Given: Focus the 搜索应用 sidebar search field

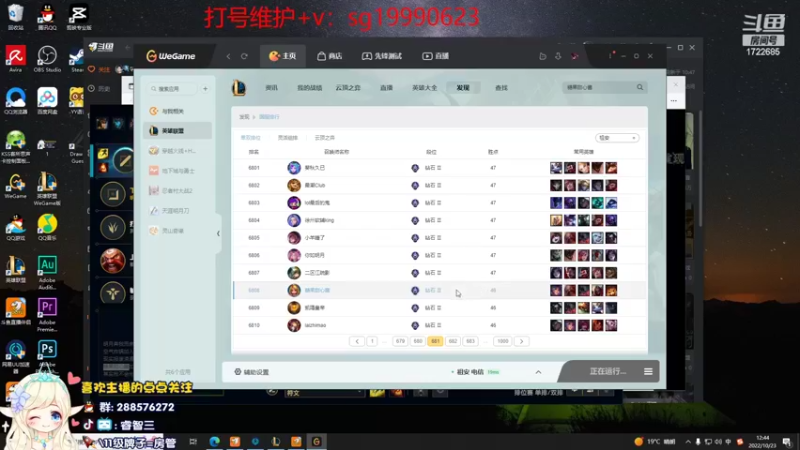Looking at the screenshot, I should tap(172, 89).
